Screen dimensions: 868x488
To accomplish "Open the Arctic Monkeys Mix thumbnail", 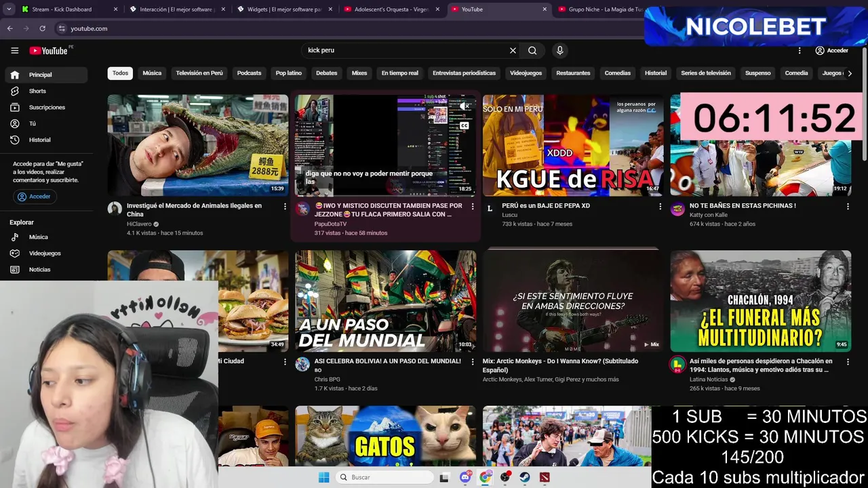I will (x=573, y=301).
